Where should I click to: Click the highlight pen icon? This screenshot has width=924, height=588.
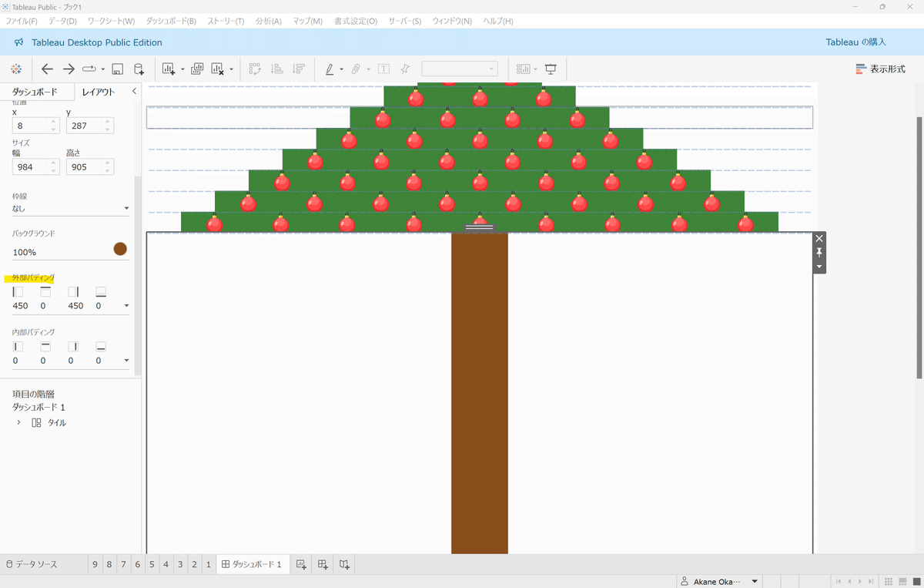coord(330,69)
